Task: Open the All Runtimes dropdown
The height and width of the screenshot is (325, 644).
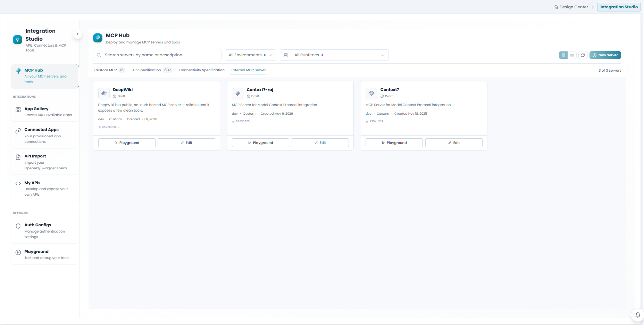Action: coord(334,55)
